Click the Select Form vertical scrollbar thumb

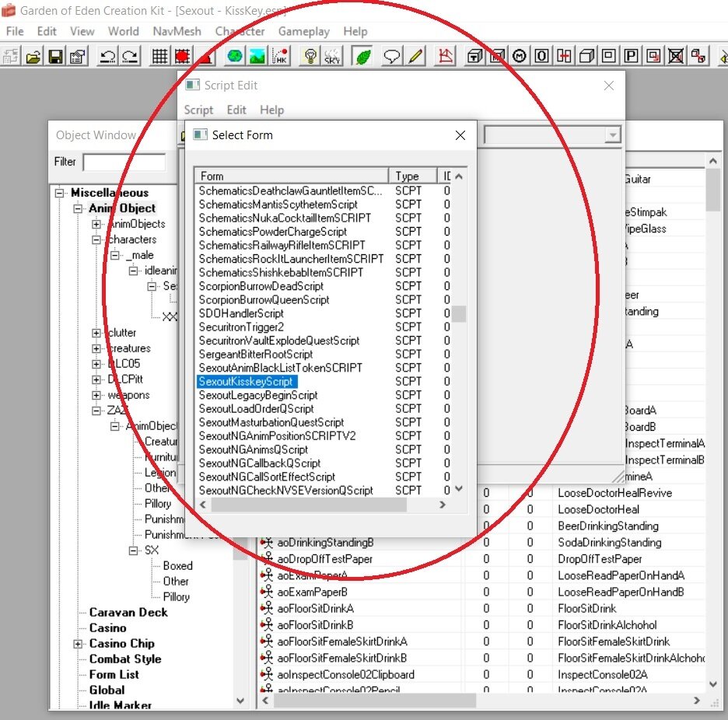pyautogui.click(x=459, y=313)
